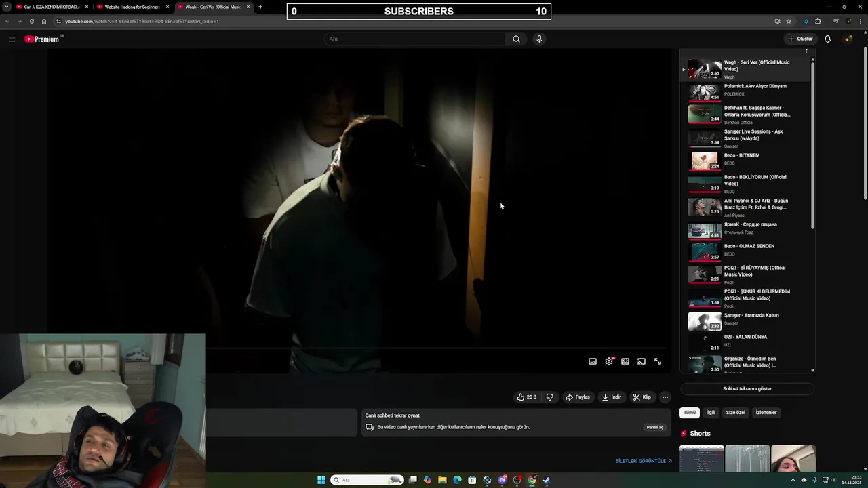Screen dimensions: 868x488
Task: Click the address bar URL
Action: click(142, 21)
